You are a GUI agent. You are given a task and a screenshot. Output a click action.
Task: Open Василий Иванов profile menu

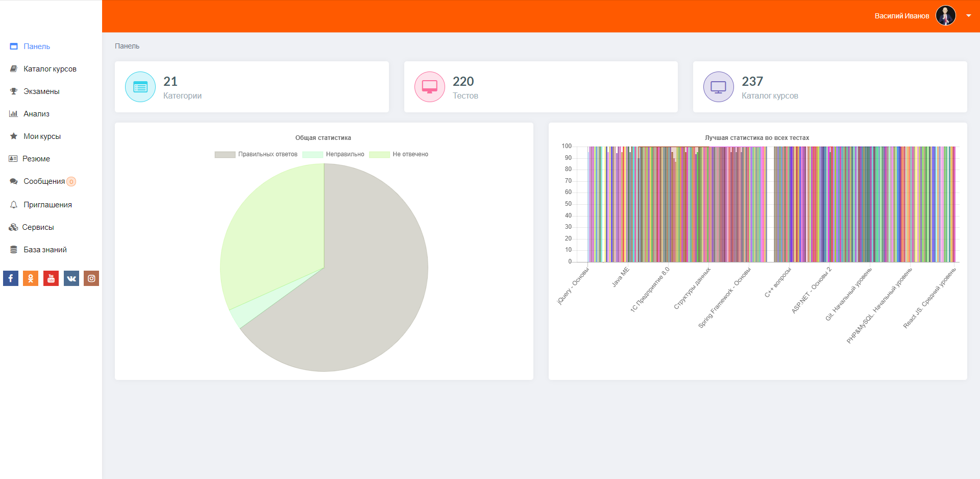[901, 16]
